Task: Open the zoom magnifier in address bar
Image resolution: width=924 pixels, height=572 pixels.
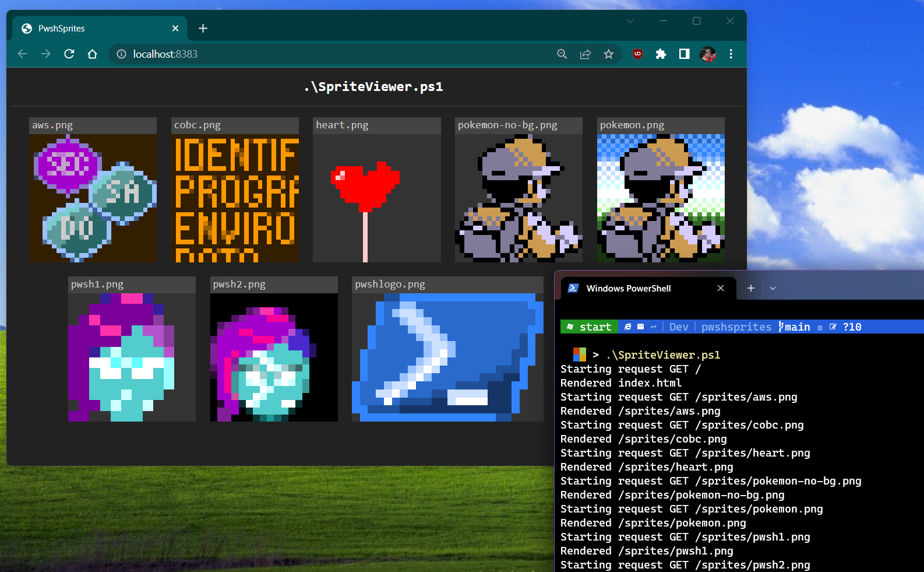Action: [562, 54]
